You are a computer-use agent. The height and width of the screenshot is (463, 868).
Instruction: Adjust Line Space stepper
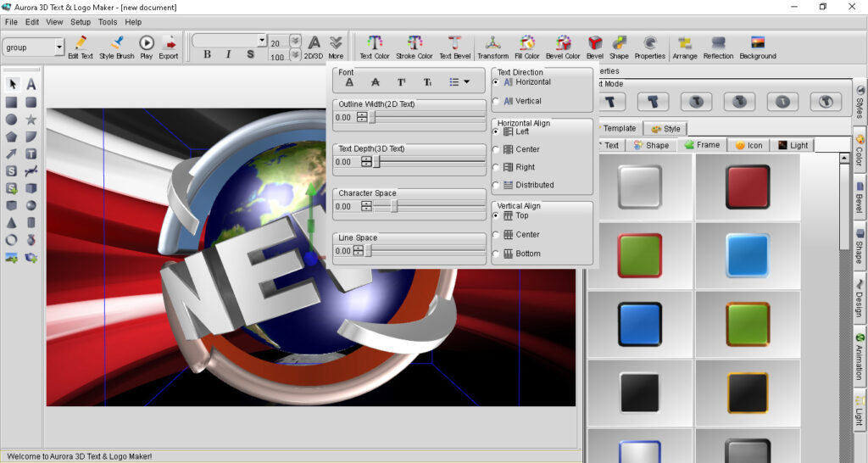359,251
